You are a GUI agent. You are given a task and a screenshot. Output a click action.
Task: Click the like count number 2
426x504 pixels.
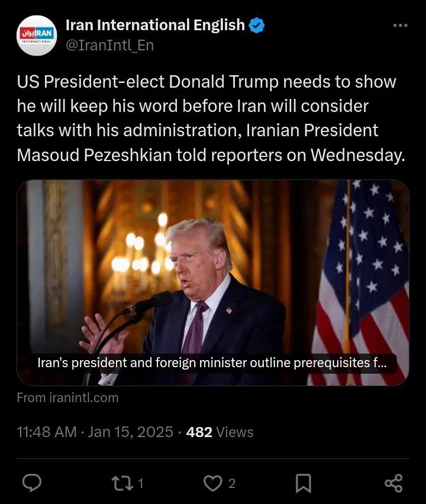(x=232, y=483)
